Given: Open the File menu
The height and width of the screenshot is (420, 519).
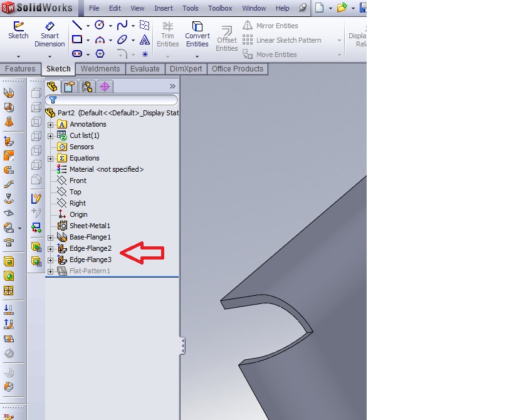Looking at the screenshot, I should point(94,8).
